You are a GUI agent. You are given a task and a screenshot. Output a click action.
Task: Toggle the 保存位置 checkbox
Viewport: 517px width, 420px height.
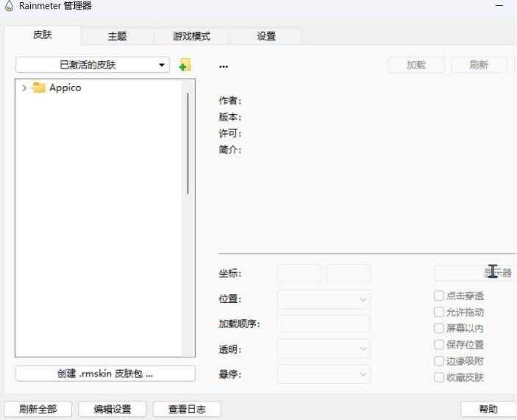point(439,344)
